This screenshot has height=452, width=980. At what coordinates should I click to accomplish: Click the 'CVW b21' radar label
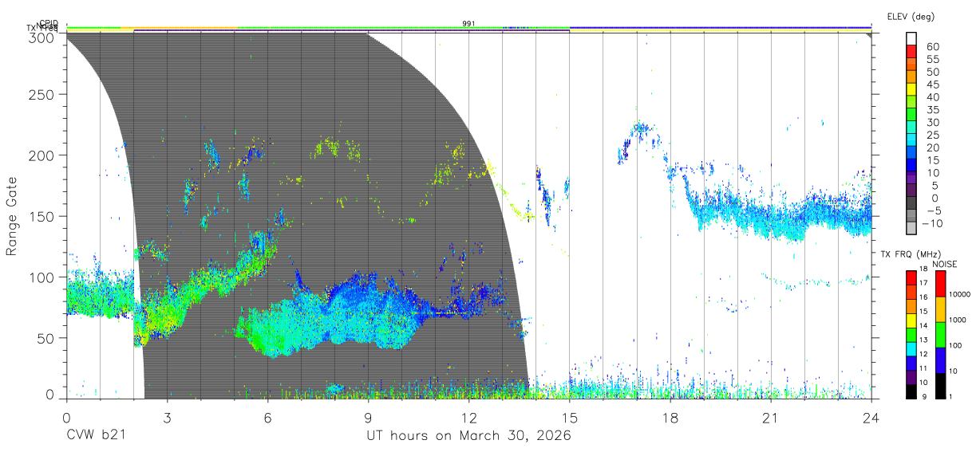(96, 436)
